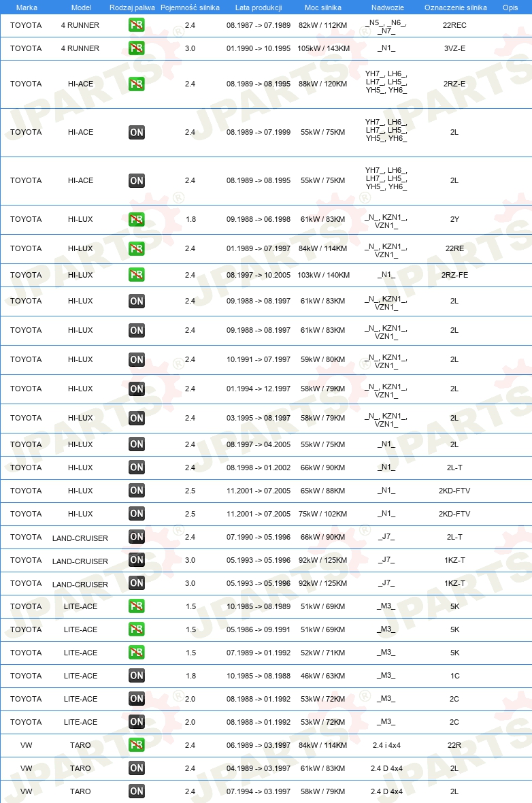Click the PB icon for LITE-ACE 05.1986 -> 09.1991
This screenshot has height=803, width=532.
(x=136, y=629)
